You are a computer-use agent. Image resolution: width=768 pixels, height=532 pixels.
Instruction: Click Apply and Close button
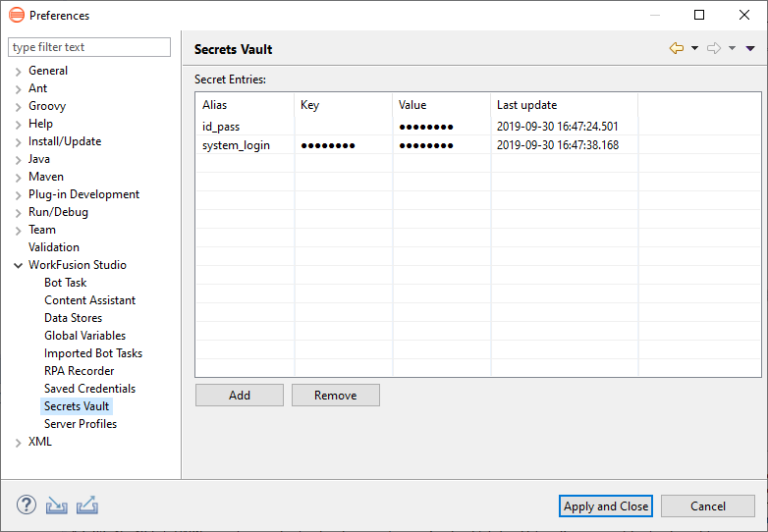tap(606, 506)
